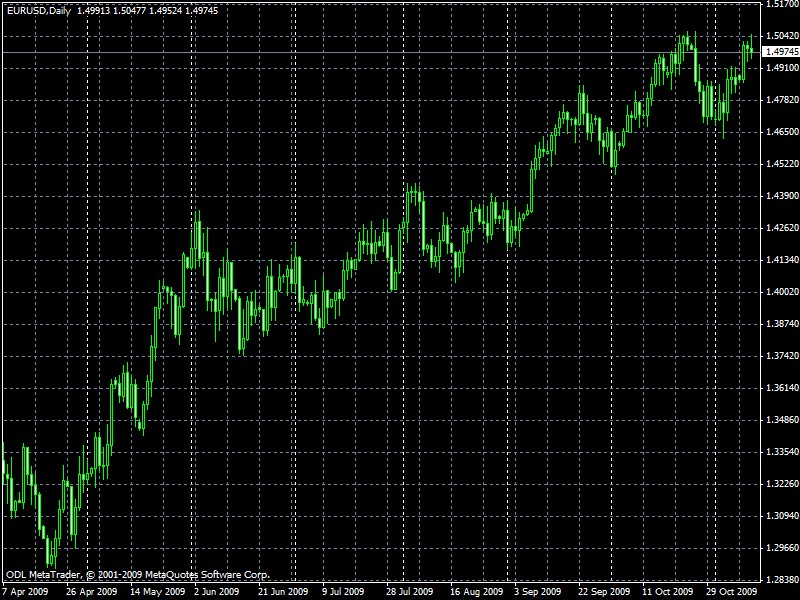
Task: Click the 16 Aug 2009 date label
Action: [x=477, y=592]
